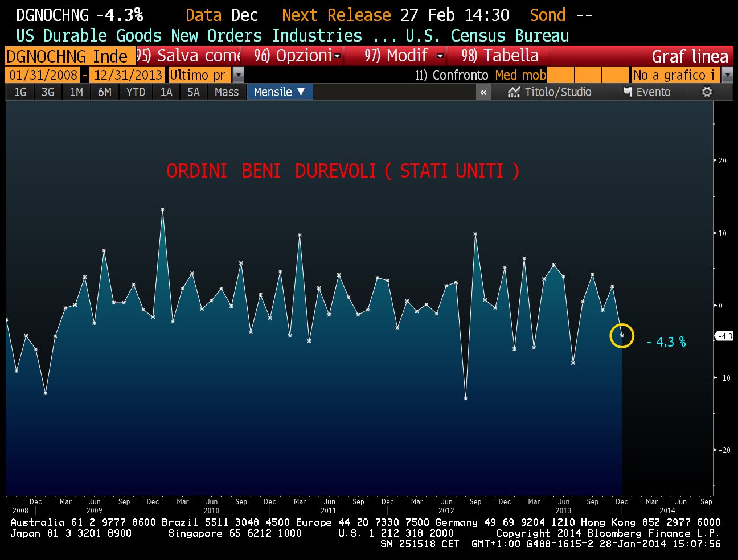Select the 1A time range
This screenshot has width=738, height=560.
point(166,92)
